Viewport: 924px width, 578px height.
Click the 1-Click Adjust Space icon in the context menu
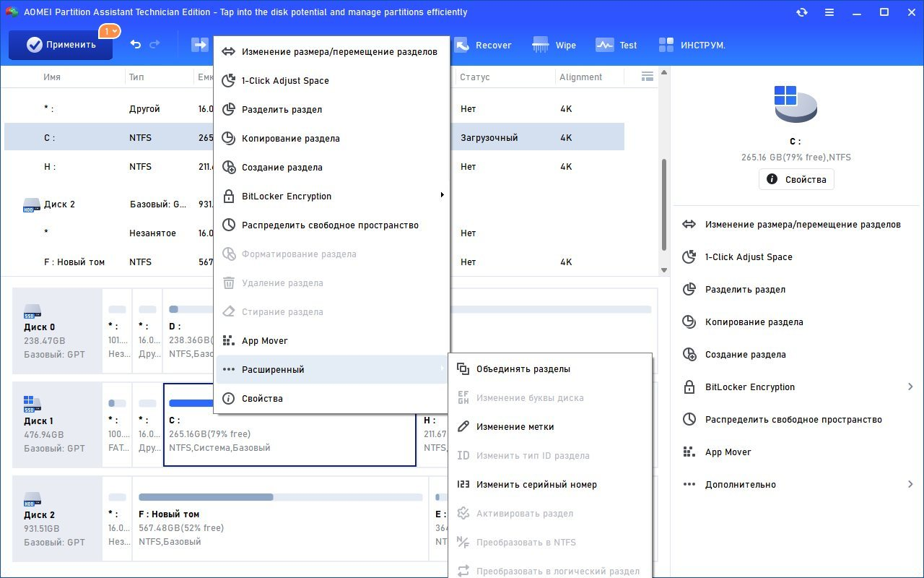click(x=228, y=81)
